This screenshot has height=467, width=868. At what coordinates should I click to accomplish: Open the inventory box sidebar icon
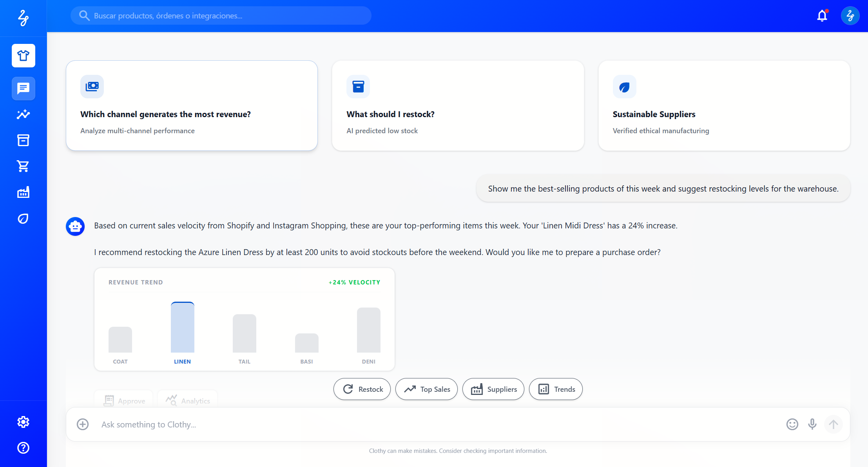[x=23, y=140]
